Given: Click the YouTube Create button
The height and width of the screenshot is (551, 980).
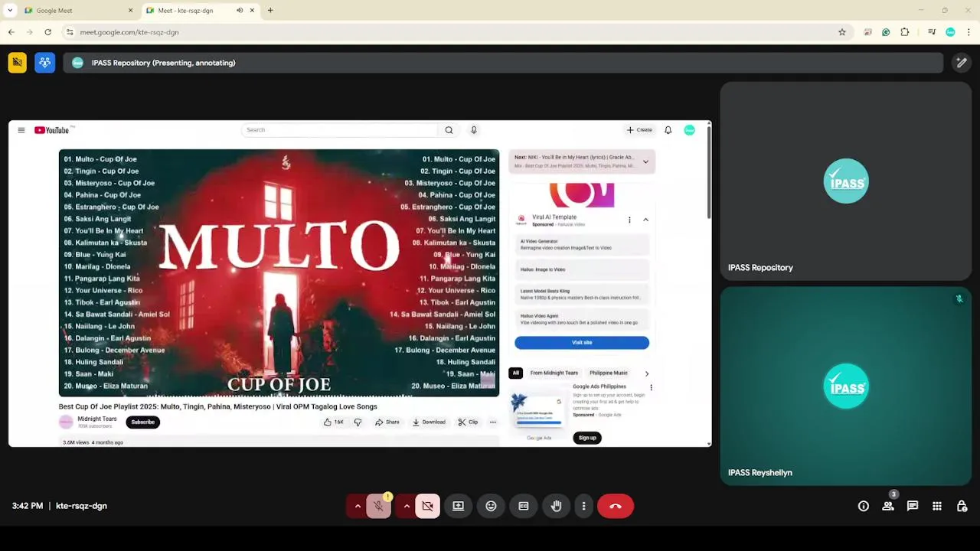Looking at the screenshot, I should 639,130.
